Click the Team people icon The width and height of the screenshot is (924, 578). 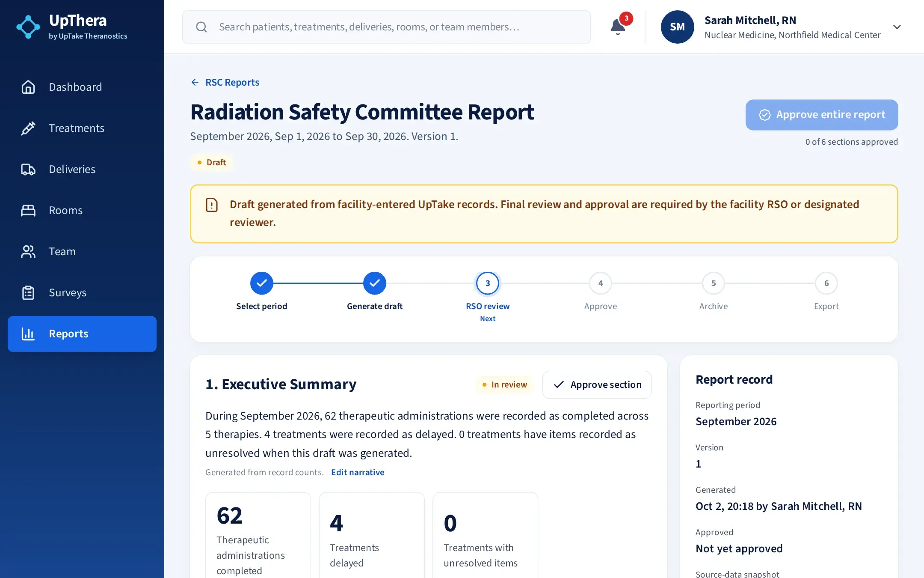click(x=28, y=251)
